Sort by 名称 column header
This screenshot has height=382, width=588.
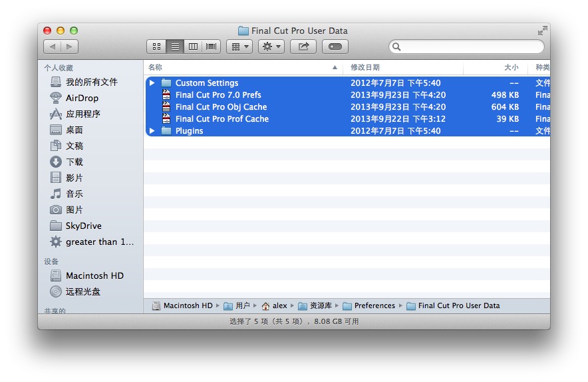pyautogui.click(x=243, y=67)
